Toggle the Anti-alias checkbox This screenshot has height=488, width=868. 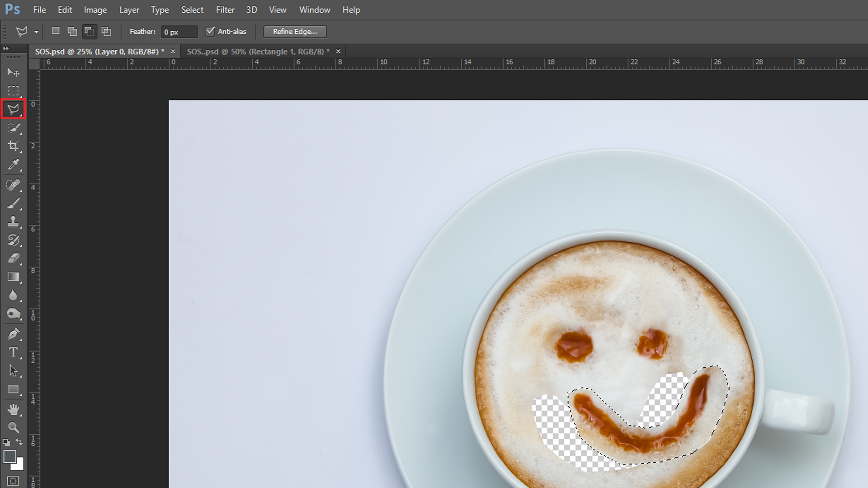click(x=210, y=31)
